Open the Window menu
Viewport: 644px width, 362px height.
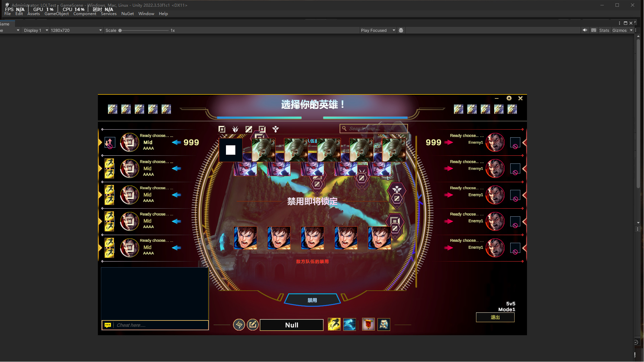click(x=146, y=14)
